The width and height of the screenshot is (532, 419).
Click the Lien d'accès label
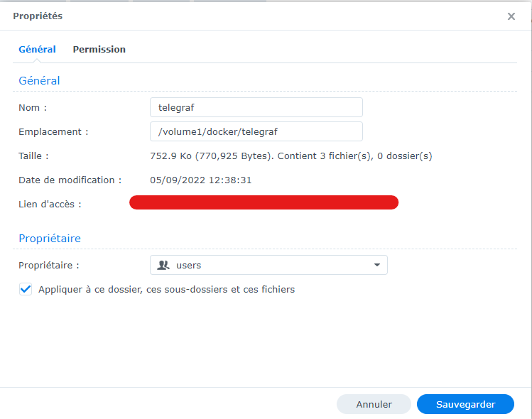(x=50, y=204)
